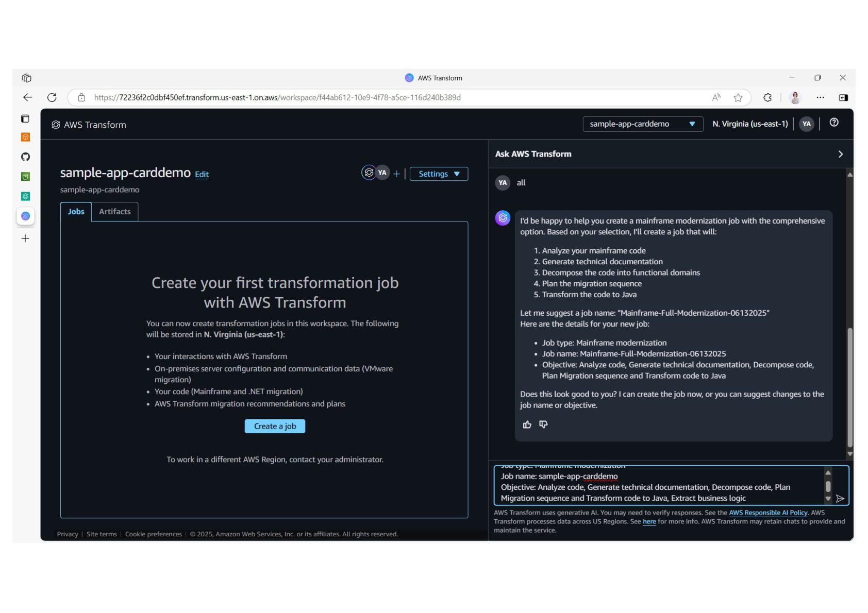Switch to the dark green square sidebar tab
Screen dimensions: 868x613
[25, 177]
